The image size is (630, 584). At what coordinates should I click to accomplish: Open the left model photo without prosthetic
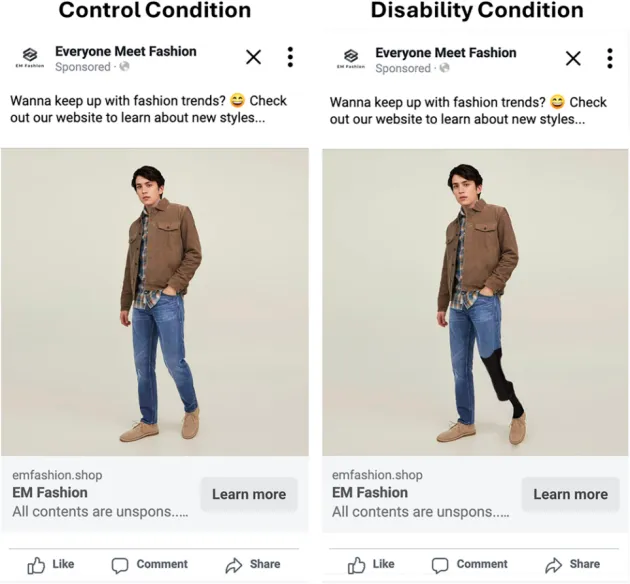(155, 302)
